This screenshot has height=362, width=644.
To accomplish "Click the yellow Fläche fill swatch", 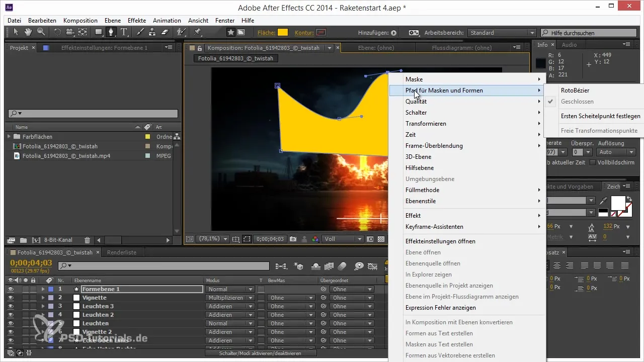I will coord(283,33).
